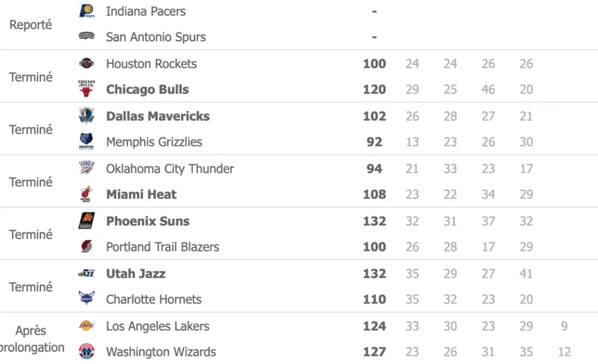Click the San Antonio Spurs logo
Image resolution: width=598 pixels, height=364 pixels.
pos(86,37)
